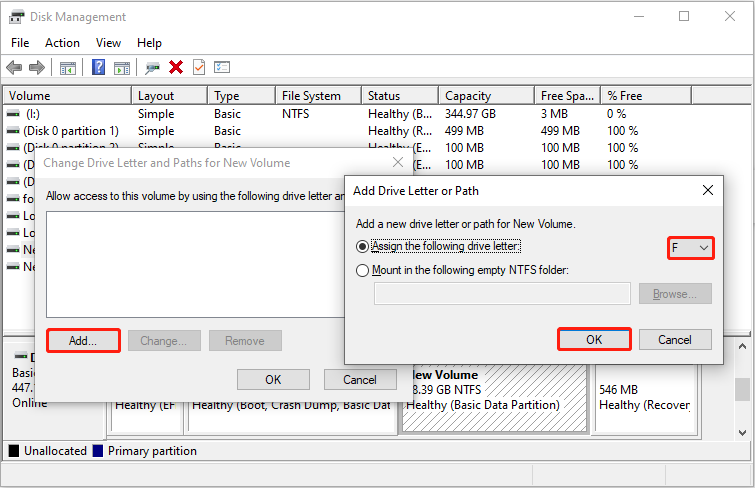755x488 pixels.
Task: Open Help via blue question mark icon
Action: pyautogui.click(x=98, y=67)
